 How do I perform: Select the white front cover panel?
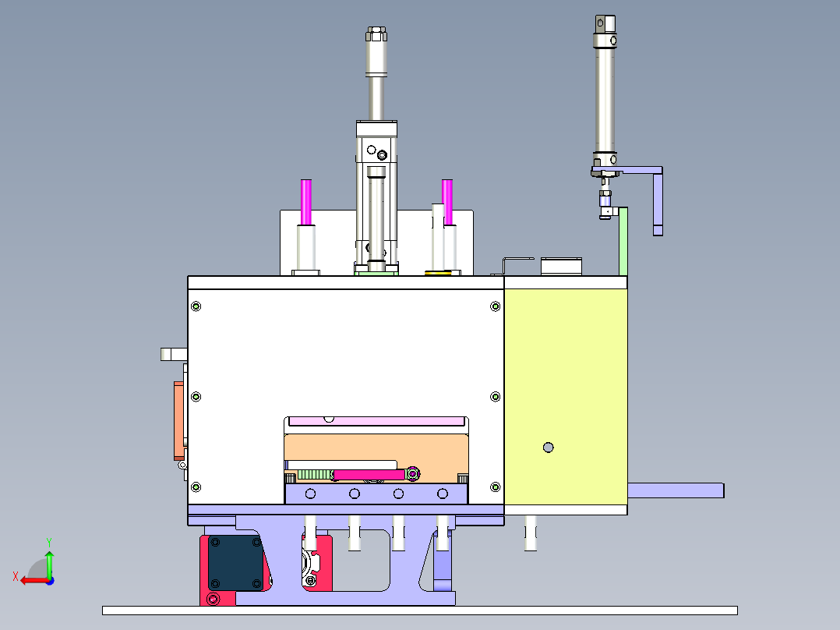click(x=345, y=354)
